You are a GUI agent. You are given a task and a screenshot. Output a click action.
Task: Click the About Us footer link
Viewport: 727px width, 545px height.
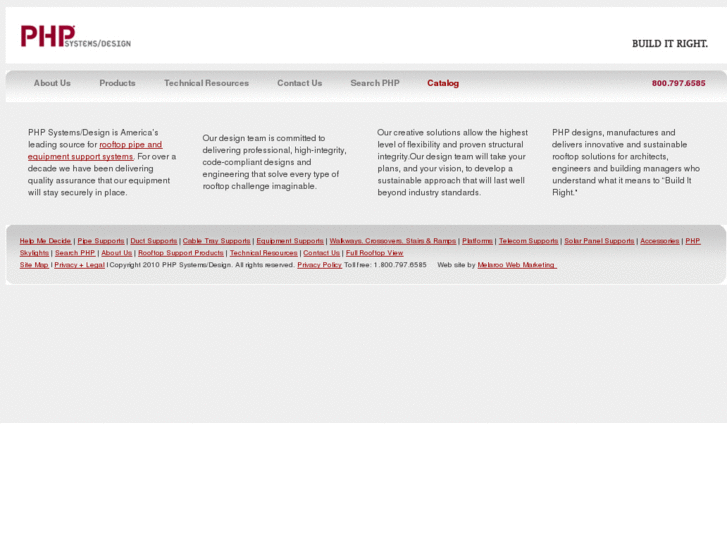(116, 253)
